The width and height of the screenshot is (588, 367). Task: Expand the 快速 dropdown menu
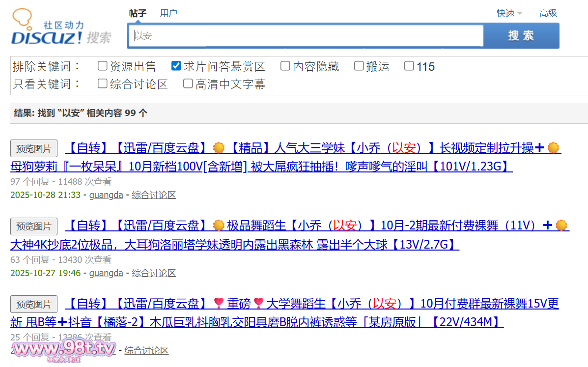click(509, 13)
